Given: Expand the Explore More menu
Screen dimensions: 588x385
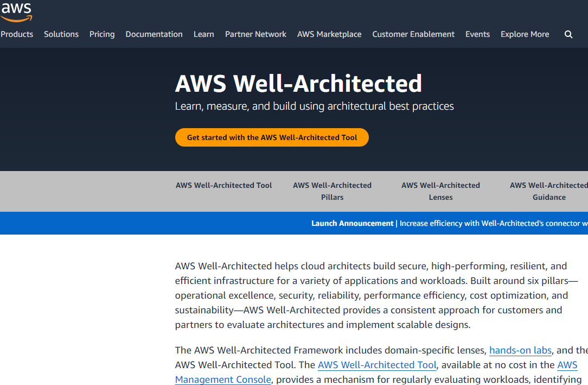Looking at the screenshot, I should coord(525,34).
